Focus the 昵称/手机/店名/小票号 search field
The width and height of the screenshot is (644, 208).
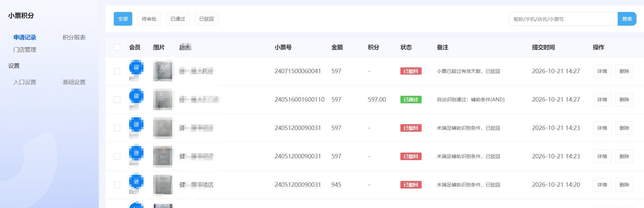(x=563, y=19)
